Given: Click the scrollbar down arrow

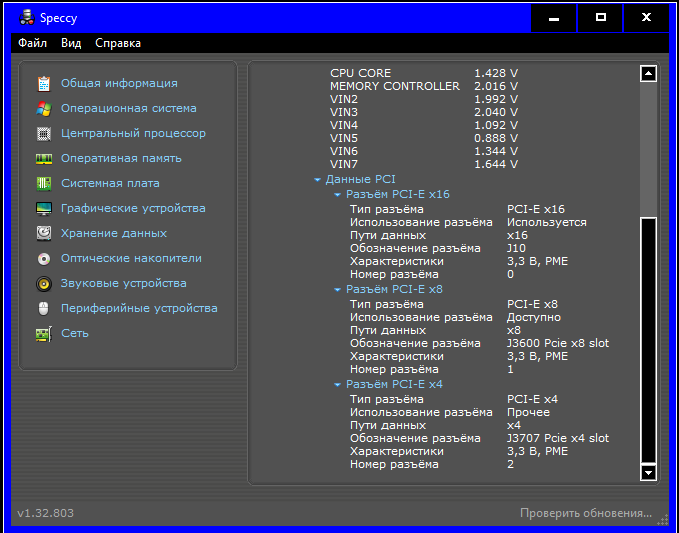Looking at the screenshot, I should [x=648, y=472].
